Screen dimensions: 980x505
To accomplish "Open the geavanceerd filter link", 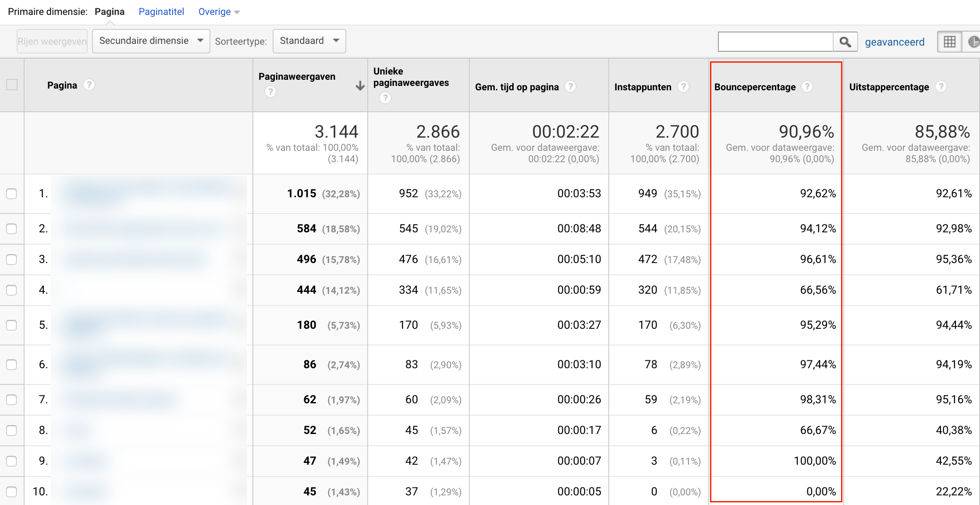I will click(x=895, y=42).
